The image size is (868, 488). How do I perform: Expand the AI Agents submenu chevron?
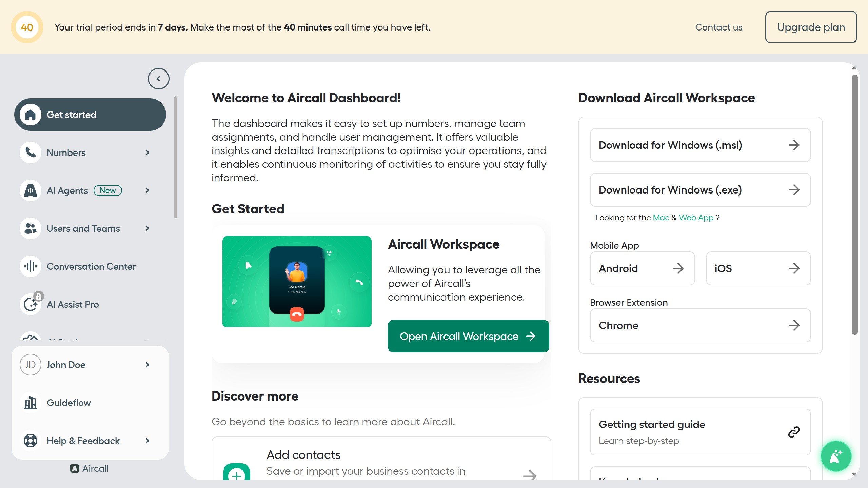(147, 190)
